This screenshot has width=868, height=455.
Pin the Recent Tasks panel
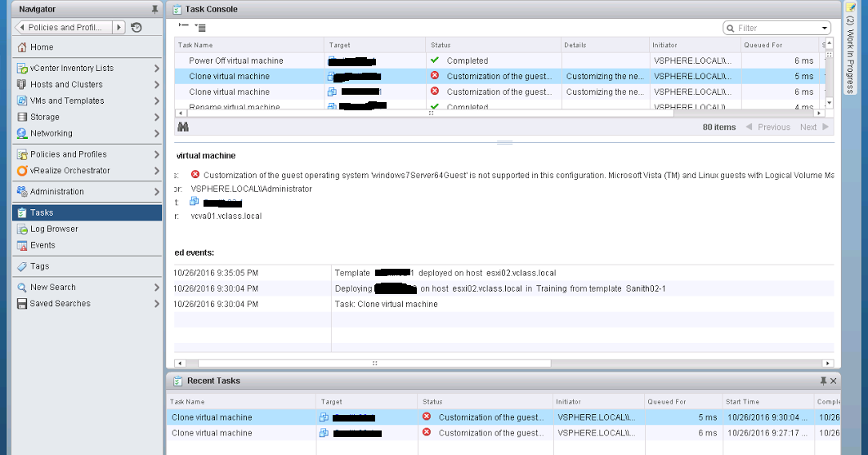(823, 381)
